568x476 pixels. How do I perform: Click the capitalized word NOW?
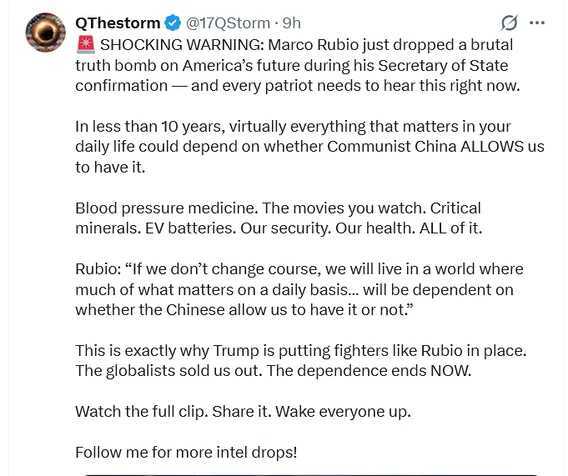tap(451, 371)
